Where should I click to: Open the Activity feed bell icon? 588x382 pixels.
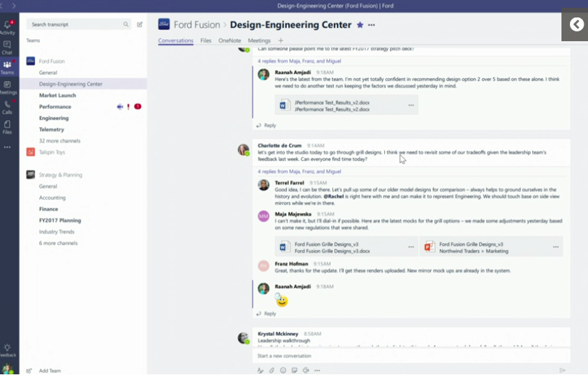click(7, 27)
